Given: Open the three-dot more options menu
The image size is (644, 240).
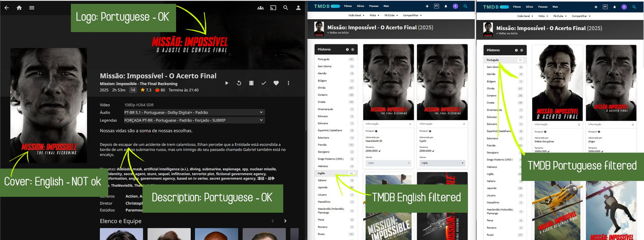Looking at the screenshot, I should (288, 83).
